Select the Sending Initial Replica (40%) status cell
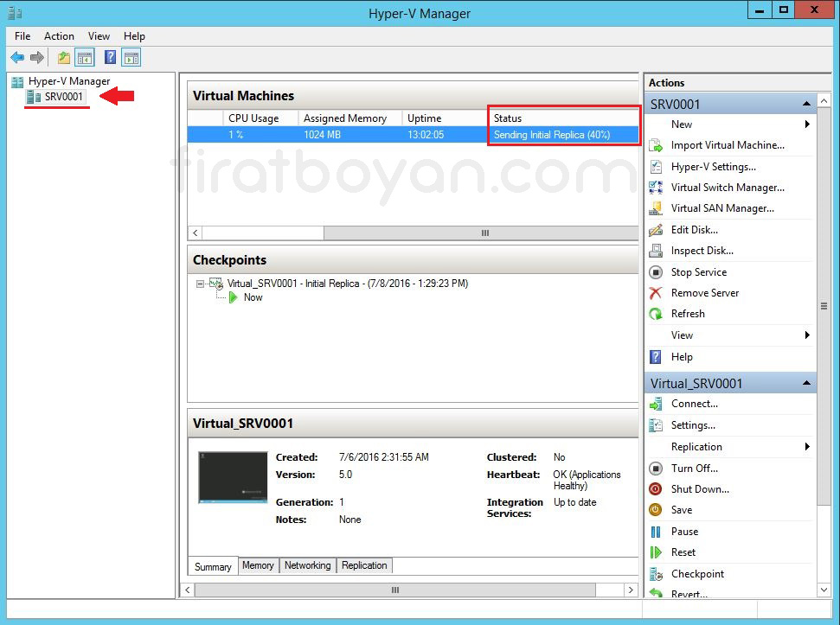The height and width of the screenshot is (625, 840). [552, 135]
